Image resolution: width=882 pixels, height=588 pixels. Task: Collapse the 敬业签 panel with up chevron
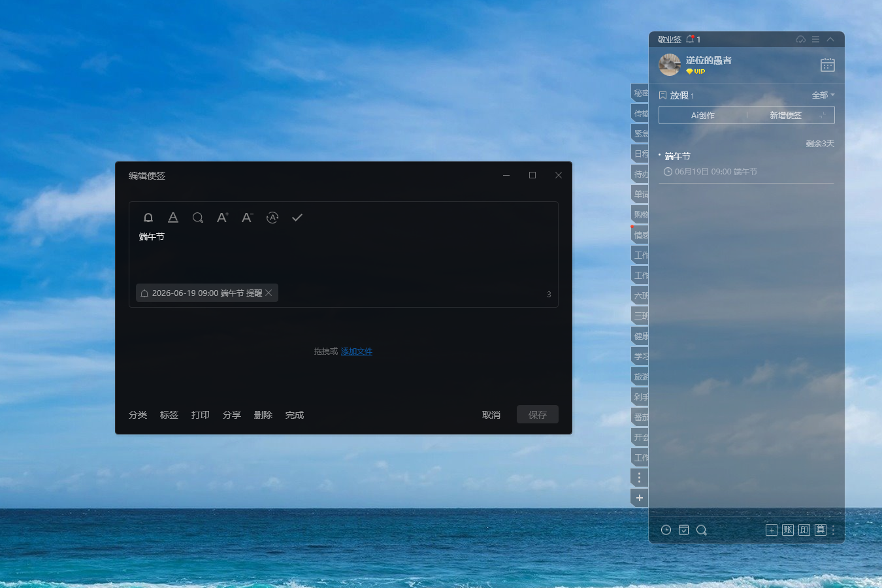[830, 39]
